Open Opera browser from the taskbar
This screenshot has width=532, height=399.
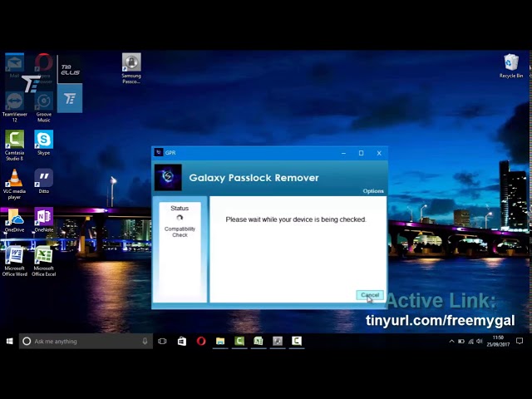(201, 341)
